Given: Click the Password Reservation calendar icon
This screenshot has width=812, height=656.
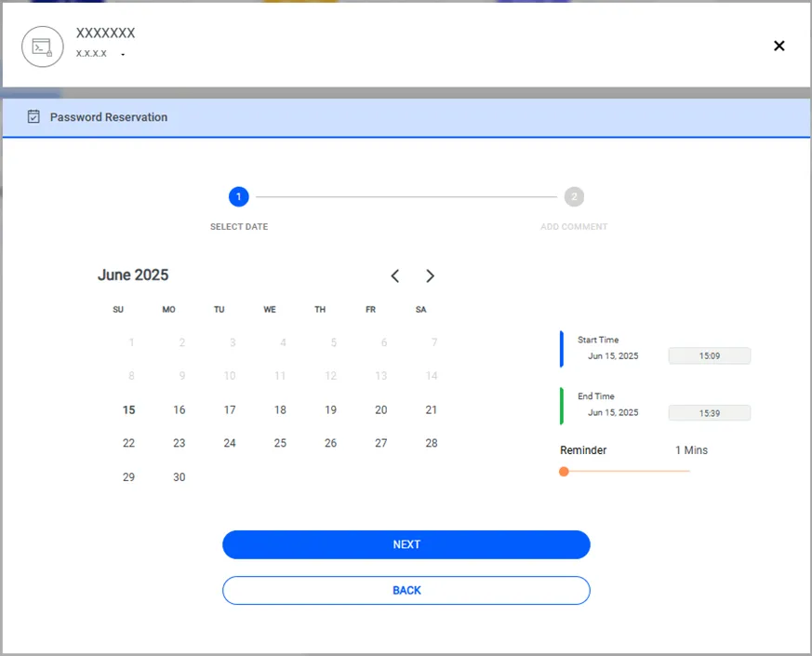Looking at the screenshot, I should point(33,116).
